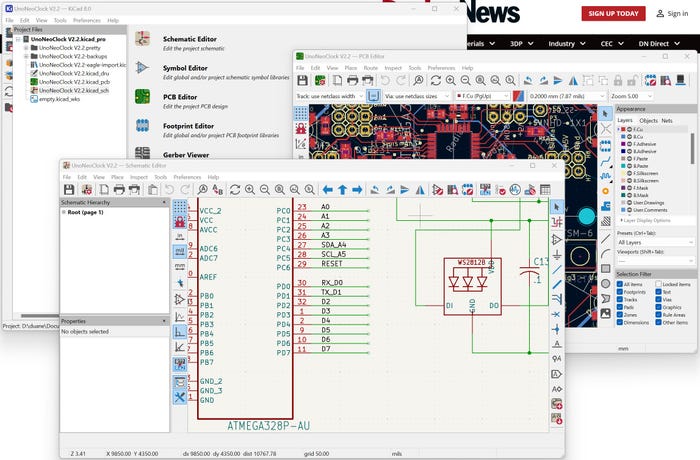Expand the Presets All Layers dropdown
700x460 pixels.
(654, 242)
